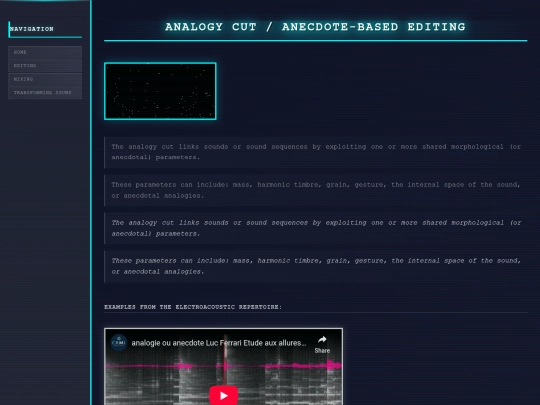The image size is (540, 405).
Task: Open the Home navigation link
Action: [x=45, y=52]
